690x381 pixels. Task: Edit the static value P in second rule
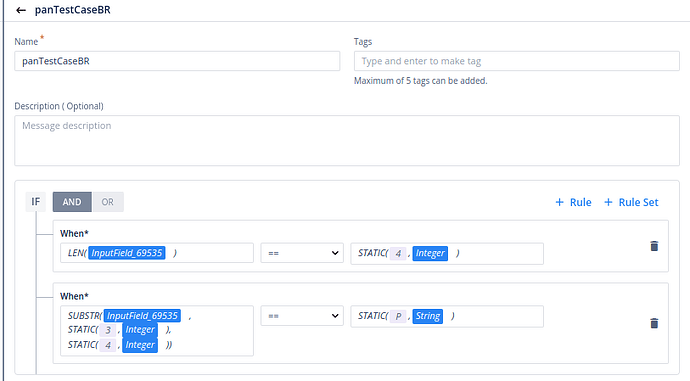coord(398,316)
